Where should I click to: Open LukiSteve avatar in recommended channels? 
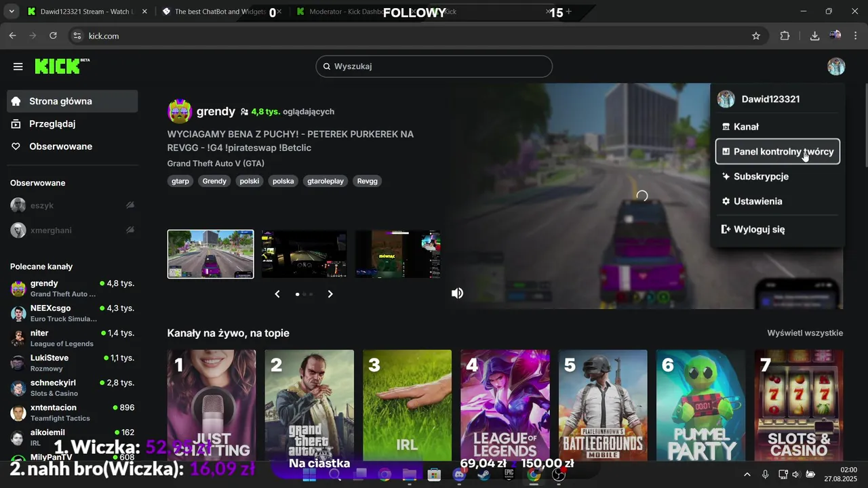point(18,363)
